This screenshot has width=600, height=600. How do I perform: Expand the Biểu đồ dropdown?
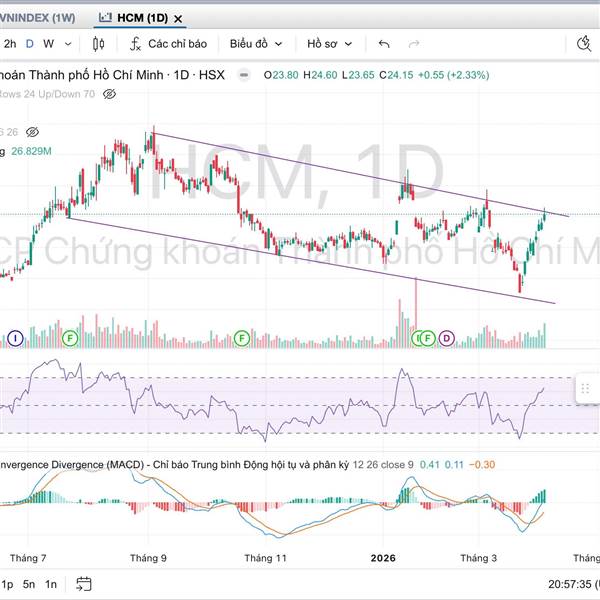coord(256,44)
